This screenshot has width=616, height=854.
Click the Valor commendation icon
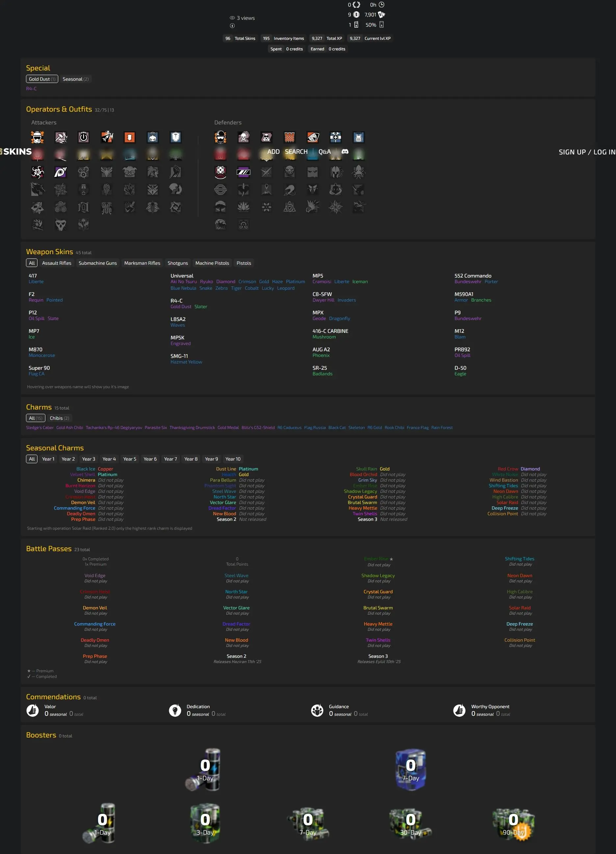(x=33, y=710)
